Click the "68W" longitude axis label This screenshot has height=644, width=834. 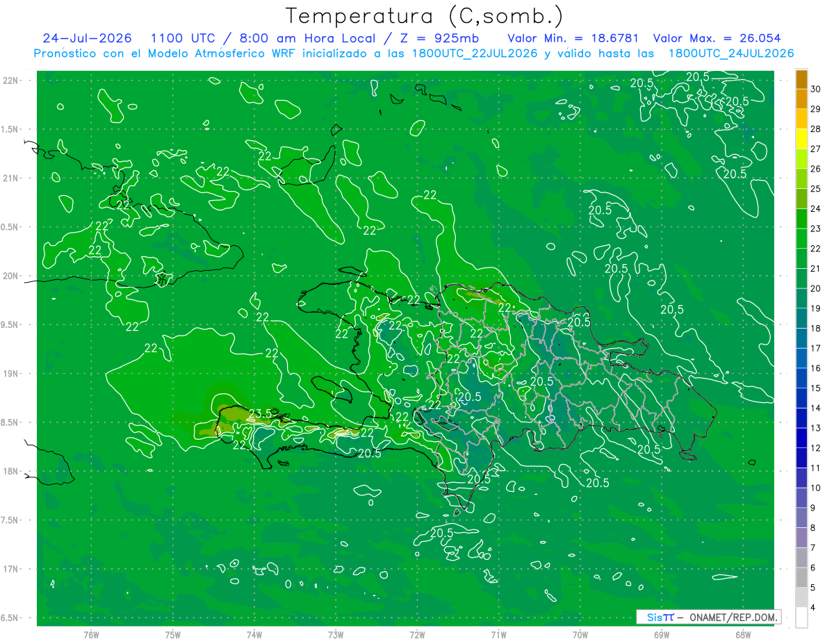pyautogui.click(x=742, y=634)
